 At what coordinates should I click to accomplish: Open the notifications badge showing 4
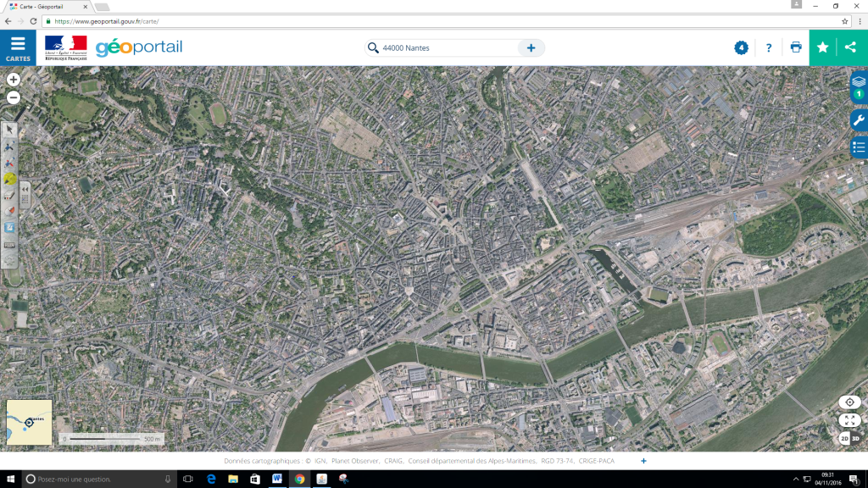741,47
